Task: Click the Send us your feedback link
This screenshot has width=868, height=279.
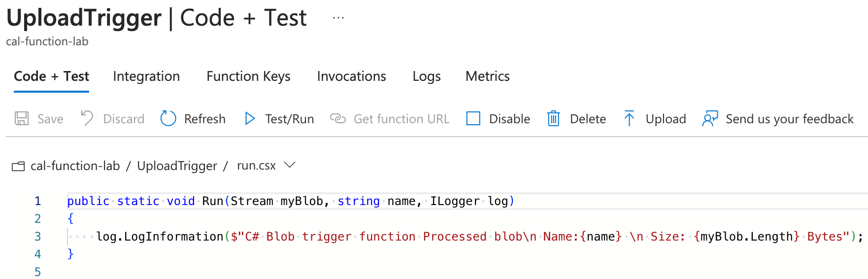Action: pos(789,119)
